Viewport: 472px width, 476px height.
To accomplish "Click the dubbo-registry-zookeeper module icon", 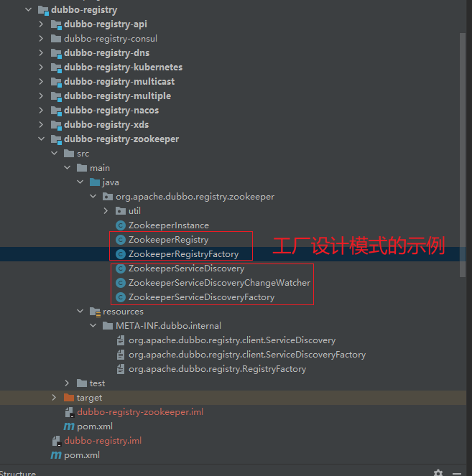I will [x=56, y=140].
